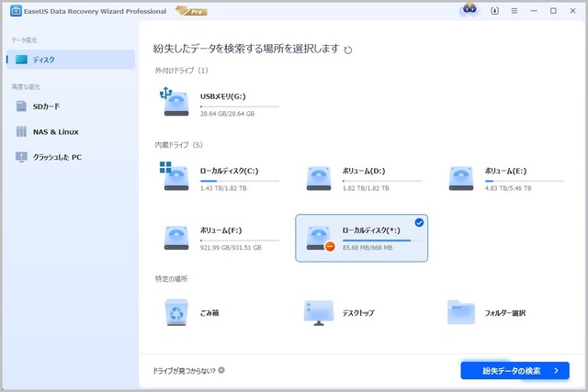This screenshot has width=588, height=392.
Task: Click the ローカルディスク(C:) label
Action: [x=229, y=172]
